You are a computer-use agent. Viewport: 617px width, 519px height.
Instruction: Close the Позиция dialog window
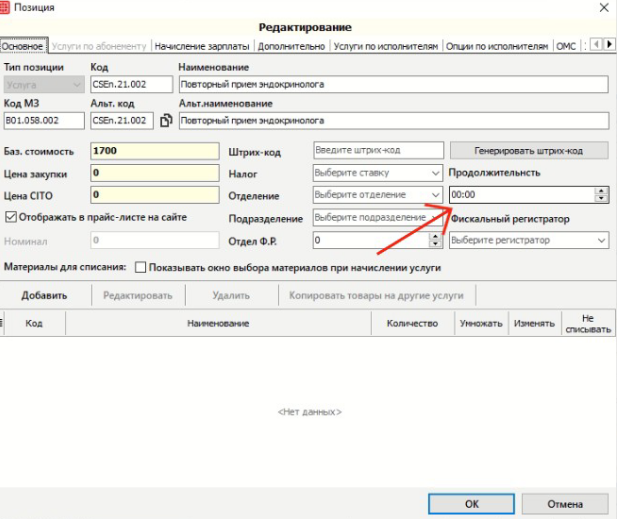tap(604, 7)
